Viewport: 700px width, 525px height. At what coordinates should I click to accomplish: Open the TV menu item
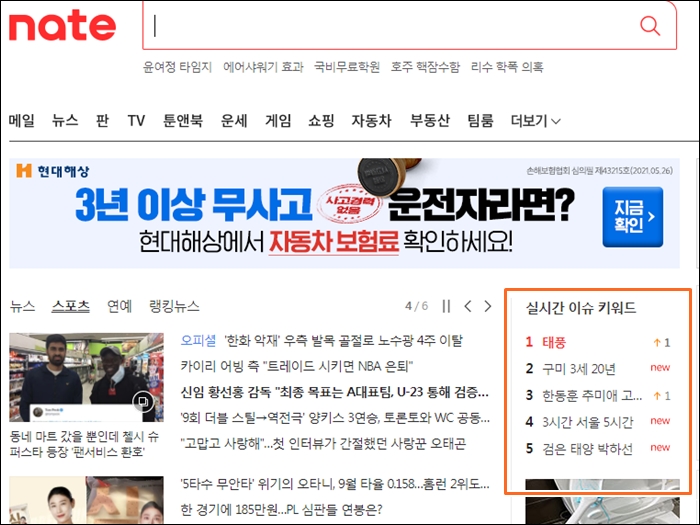tap(136, 121)
